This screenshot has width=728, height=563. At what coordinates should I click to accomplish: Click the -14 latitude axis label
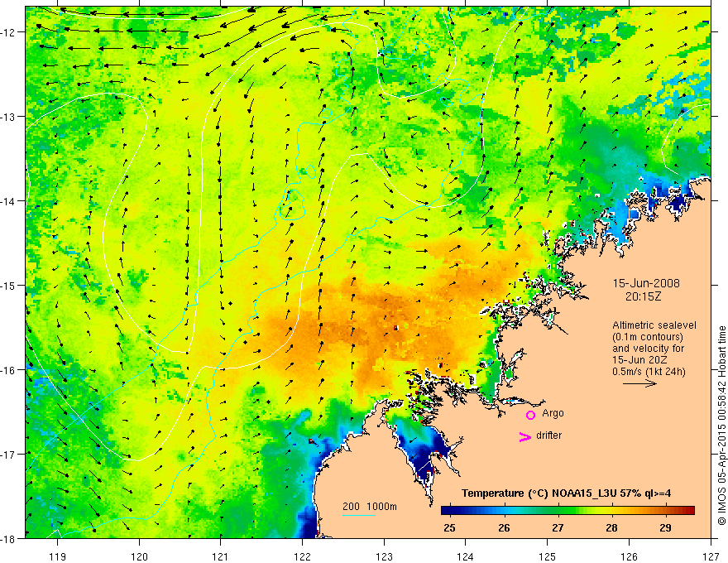point(8,201)
